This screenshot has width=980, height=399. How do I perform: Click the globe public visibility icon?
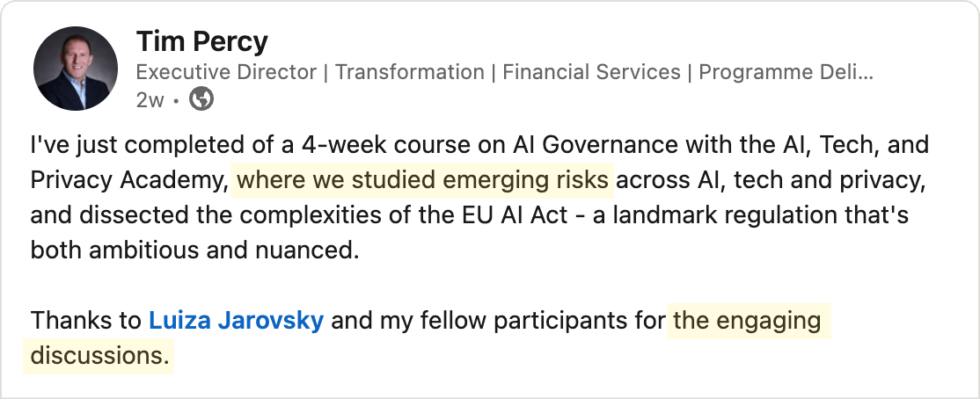[201, 99]
